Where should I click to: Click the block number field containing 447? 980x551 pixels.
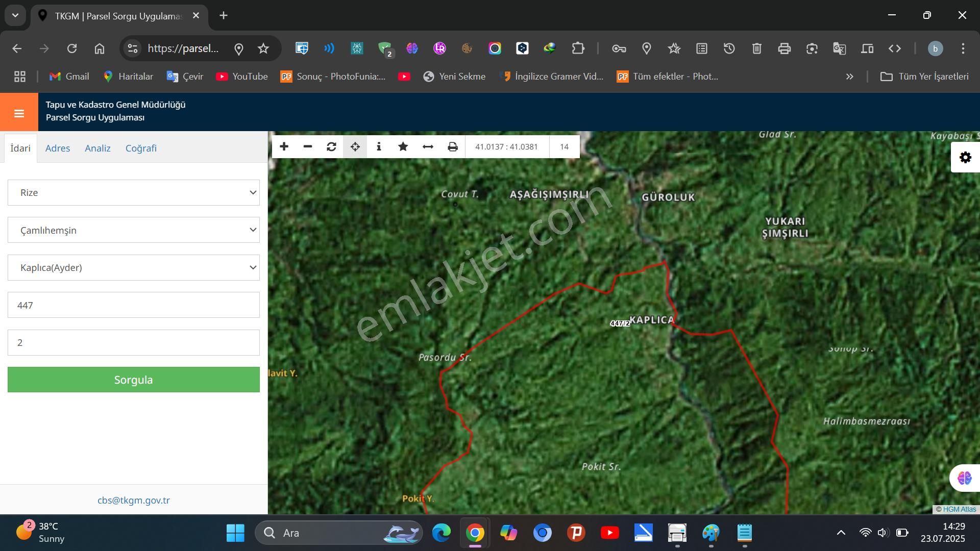(134, 305)
